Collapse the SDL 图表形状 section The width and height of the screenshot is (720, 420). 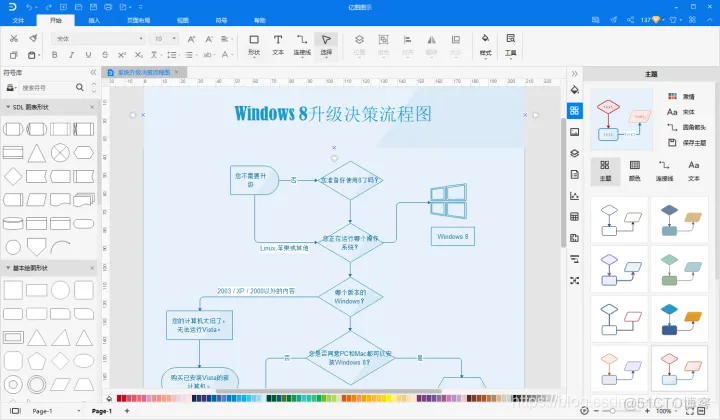tap(8, 107)
